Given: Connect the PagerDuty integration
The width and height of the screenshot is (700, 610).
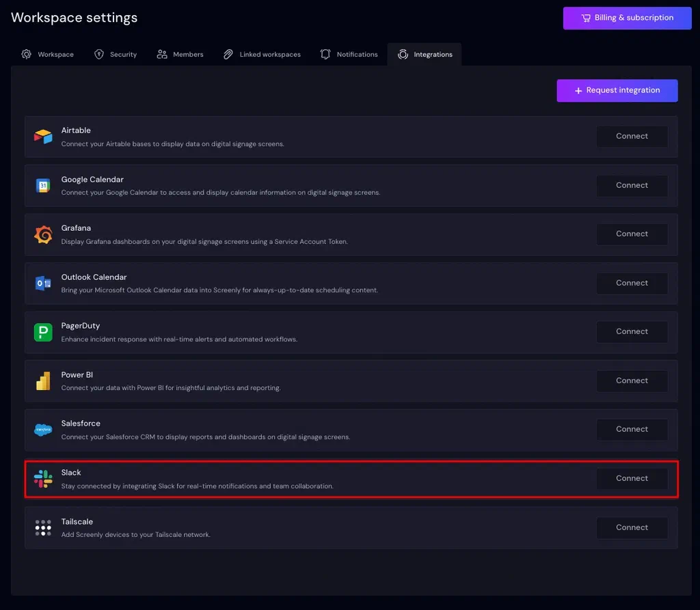Looking at the screenshot, I should [x=632, y=331].
